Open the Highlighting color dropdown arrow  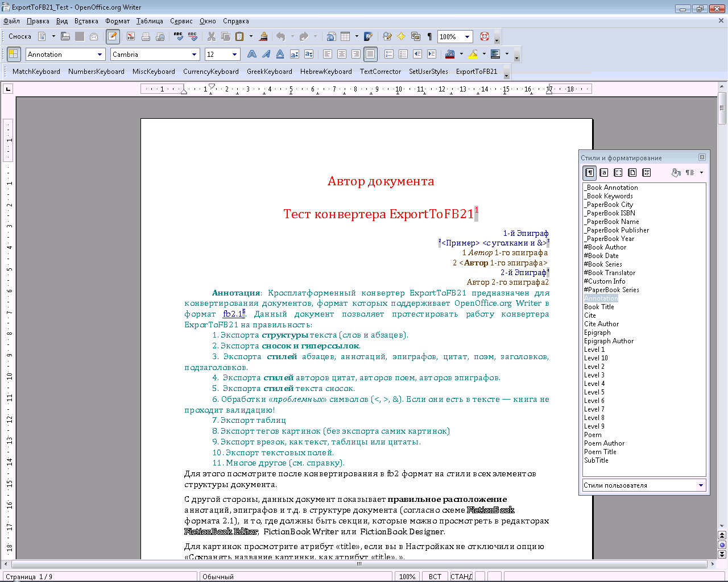484,54
